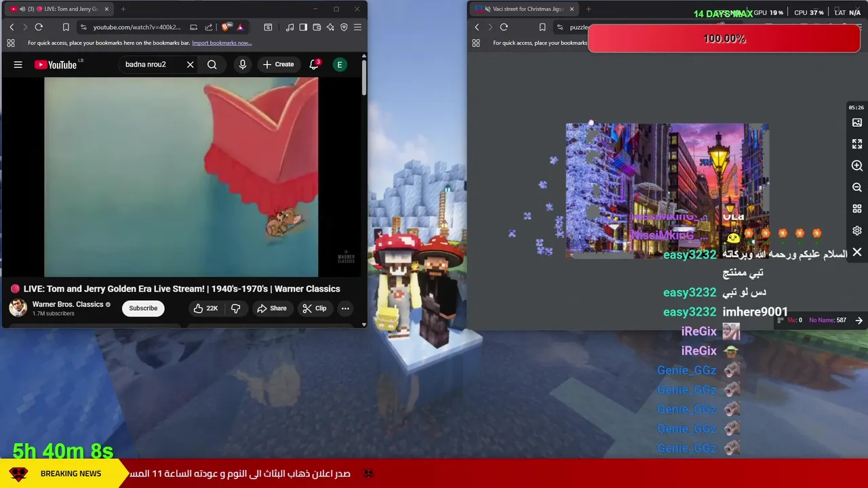Like the video with 22K likes
868x488 pixels.
pyautogui.click(x=205, y=308)
